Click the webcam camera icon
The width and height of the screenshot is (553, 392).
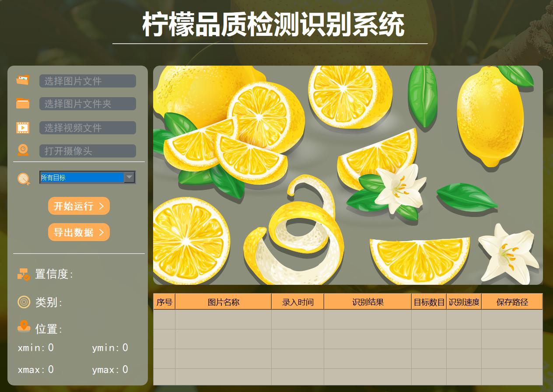pos(23,150)
